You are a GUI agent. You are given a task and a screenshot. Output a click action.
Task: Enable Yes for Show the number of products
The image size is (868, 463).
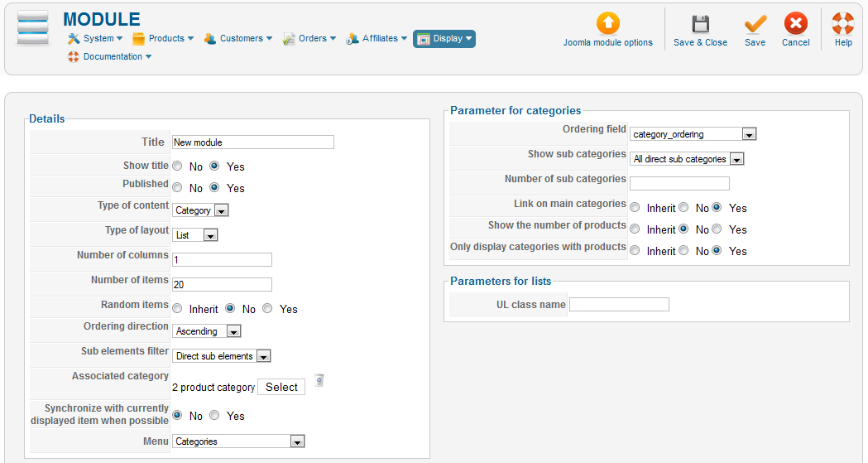tap(717, 229)
